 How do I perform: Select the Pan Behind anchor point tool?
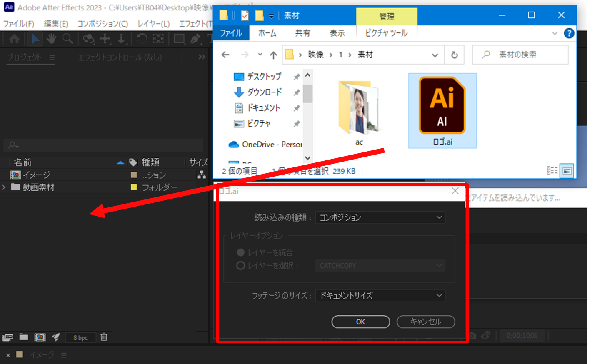158,39
